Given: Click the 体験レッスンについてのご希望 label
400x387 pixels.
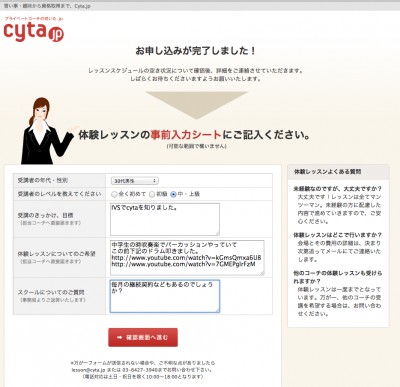Looking at the screenshot, I should click(57, 254).
